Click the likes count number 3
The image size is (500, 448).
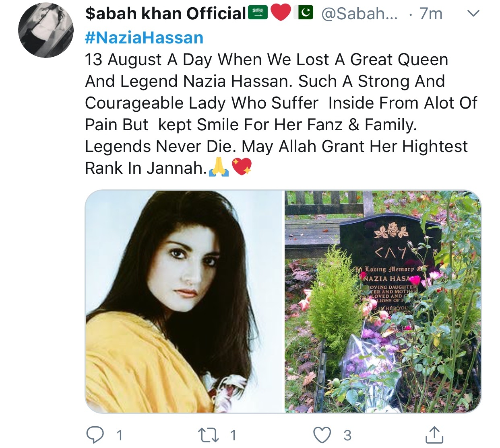click(x=347, y=435)
